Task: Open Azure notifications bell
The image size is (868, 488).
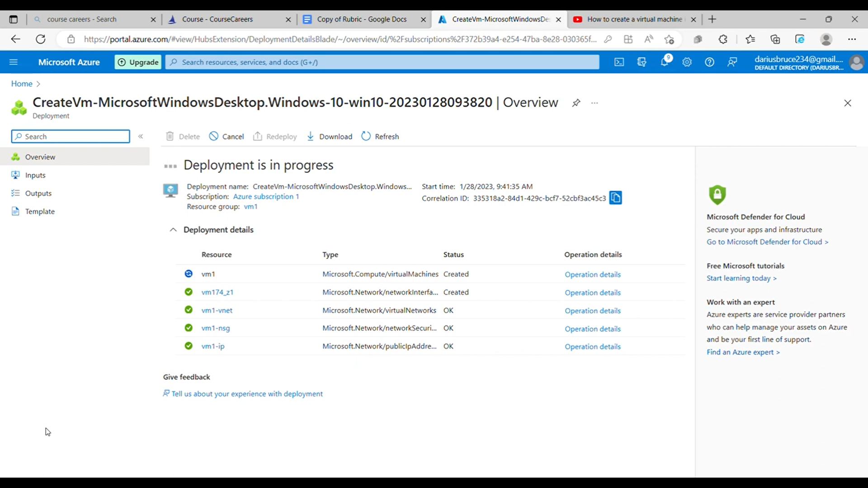Action: click(x=665, y=62)
